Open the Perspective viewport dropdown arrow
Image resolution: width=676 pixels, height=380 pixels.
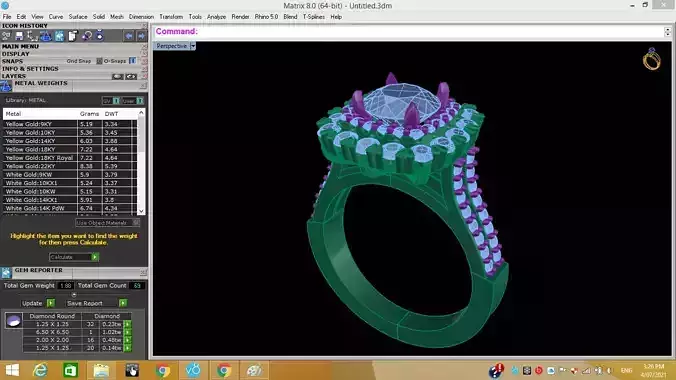tap(193, 46)
